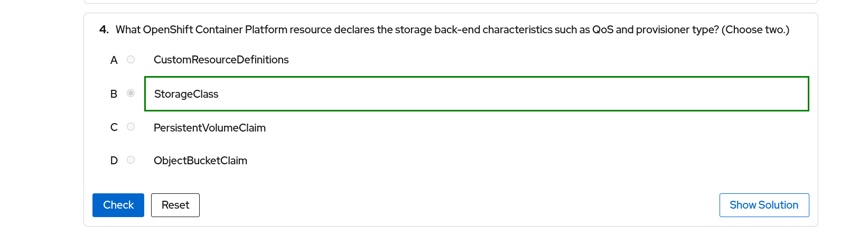Click the blue Check button
868x234 pixels.
pos(118,205)
